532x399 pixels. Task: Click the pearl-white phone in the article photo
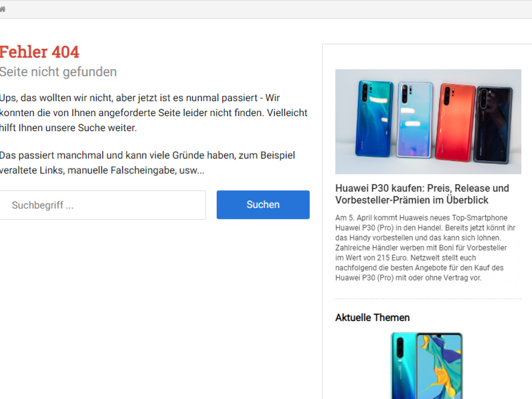pyautogui.click(x=415, y=120)
